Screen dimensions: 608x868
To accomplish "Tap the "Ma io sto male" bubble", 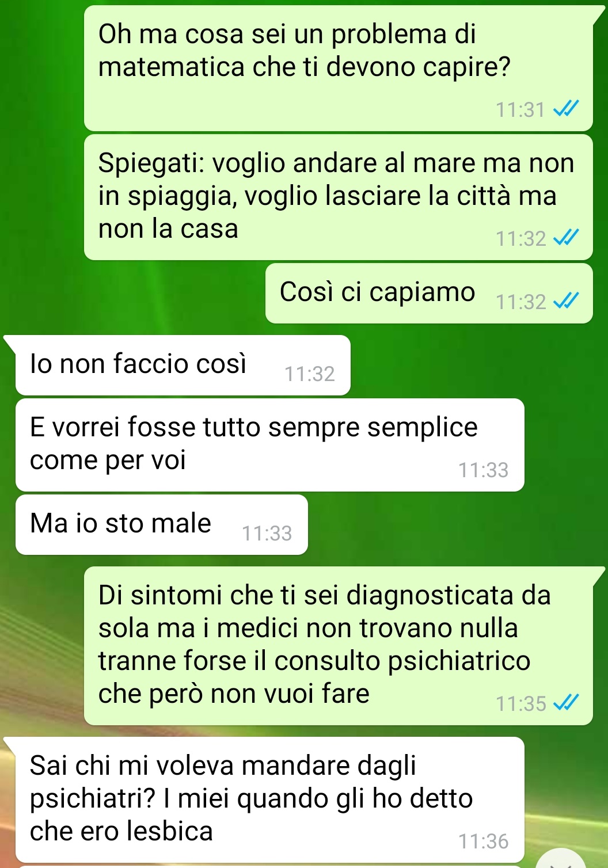I will 161,524.
